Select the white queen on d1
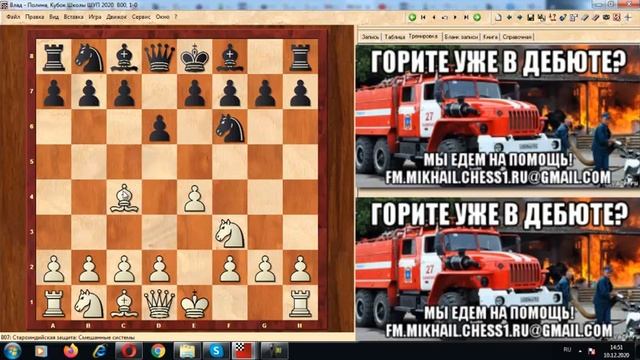Image resolution: width=640 pixels, height=360 pixels. pos(159,303)
